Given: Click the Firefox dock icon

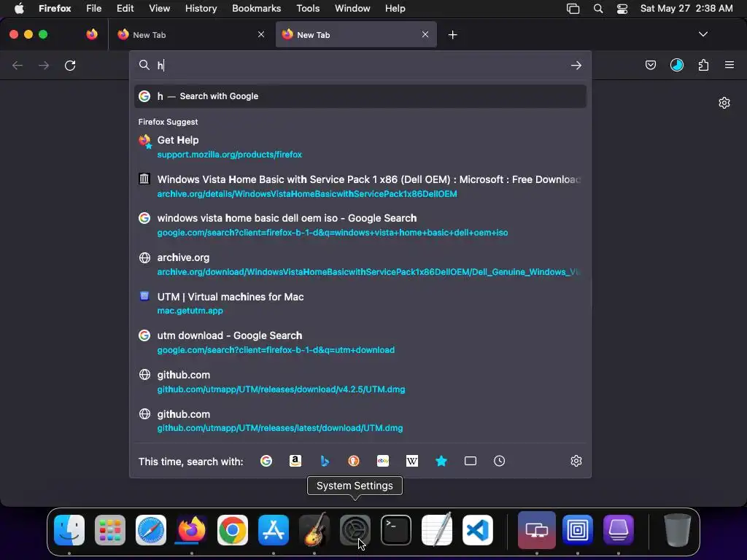Looking at the screenshot, I should (x=192, y=529).
